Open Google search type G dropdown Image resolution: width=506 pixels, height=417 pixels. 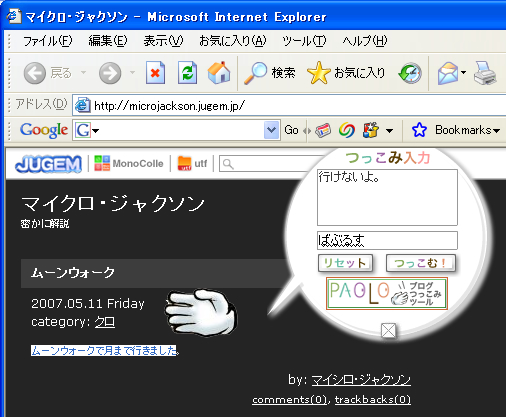point(96,131)
